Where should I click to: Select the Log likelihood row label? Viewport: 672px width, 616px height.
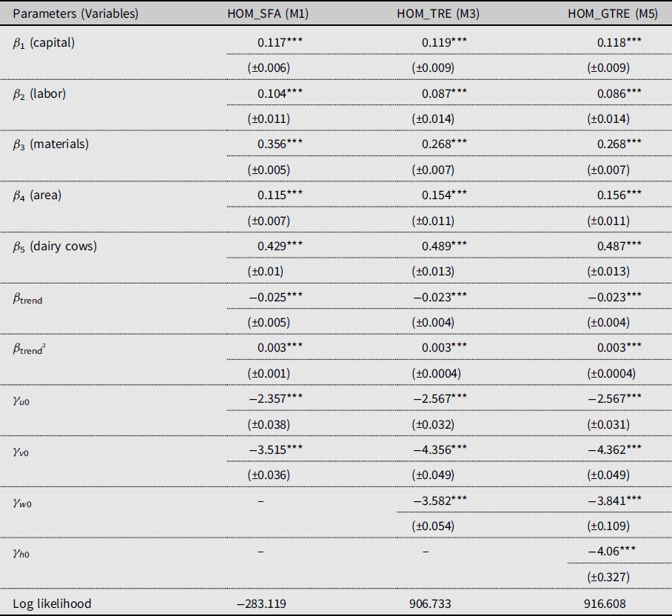[x=52, y=603]
